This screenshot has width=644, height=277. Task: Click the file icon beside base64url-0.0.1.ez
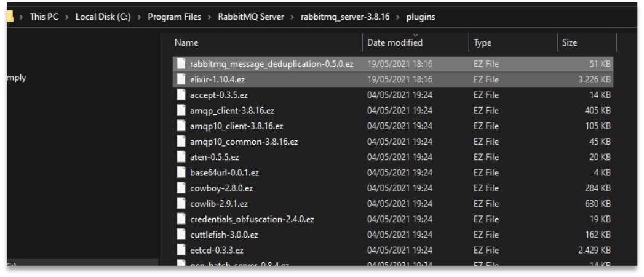[181, 172]
